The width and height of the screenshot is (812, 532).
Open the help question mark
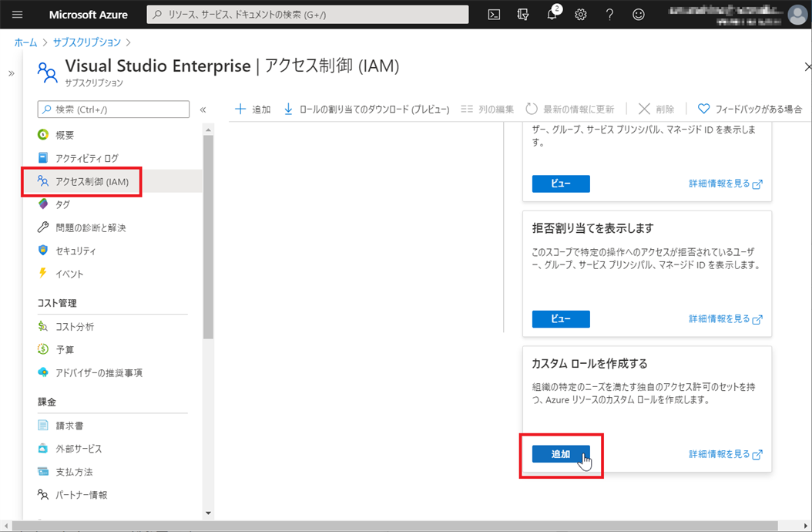pos(609,15)
